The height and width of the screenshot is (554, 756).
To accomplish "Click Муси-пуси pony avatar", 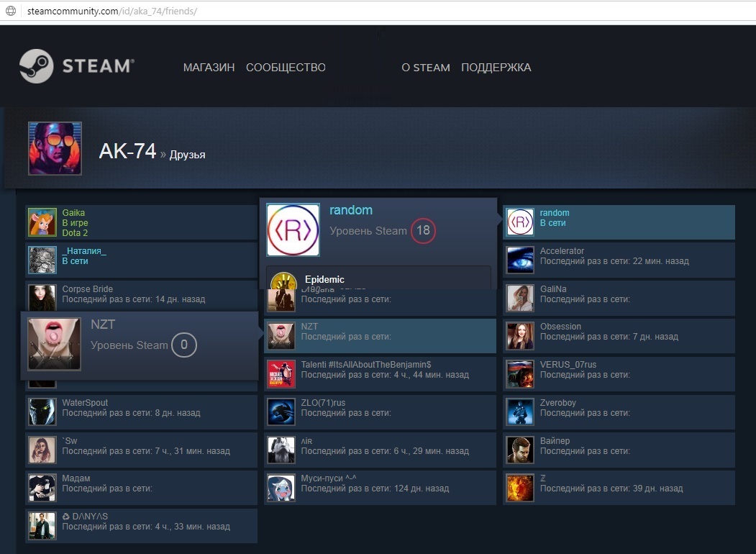I will (x=281, y=488).
